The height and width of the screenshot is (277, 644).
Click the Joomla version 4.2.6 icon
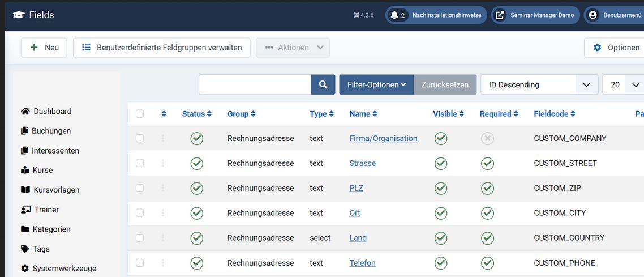tap(357, 15)
